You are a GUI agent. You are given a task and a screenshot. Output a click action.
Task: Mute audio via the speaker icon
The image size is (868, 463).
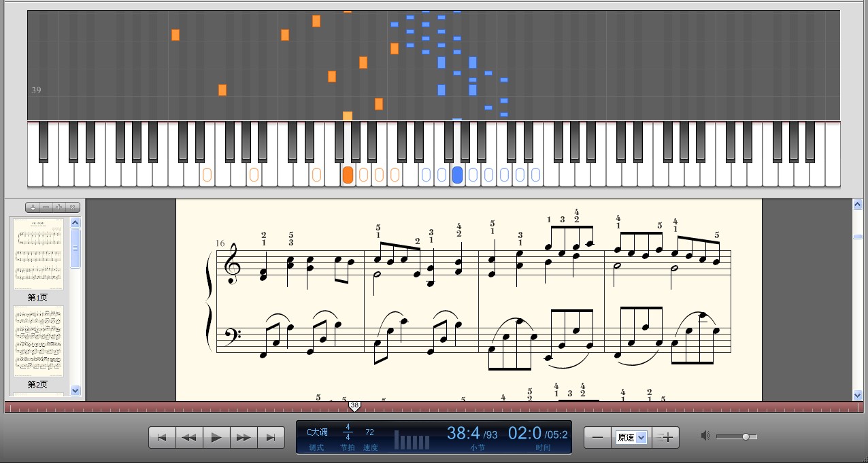click(706, 436)
